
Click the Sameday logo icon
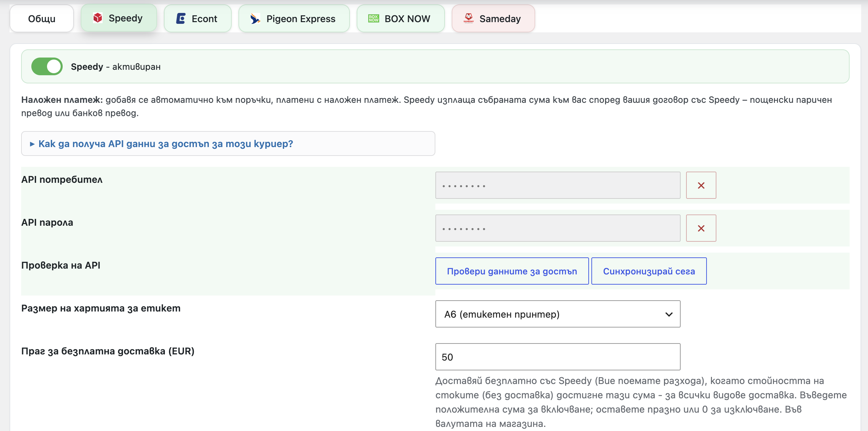coord(469,18)
